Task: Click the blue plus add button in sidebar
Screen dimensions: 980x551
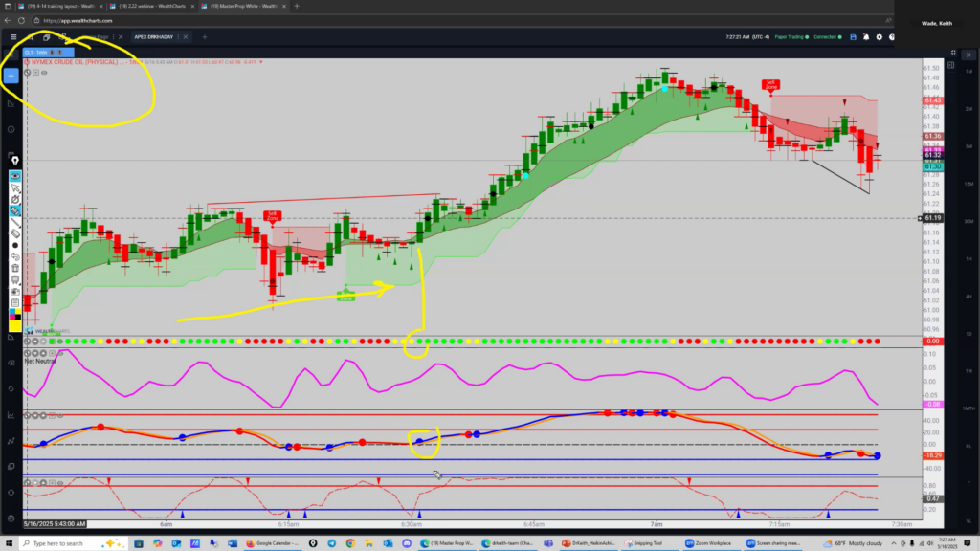Action: (11, 76)
